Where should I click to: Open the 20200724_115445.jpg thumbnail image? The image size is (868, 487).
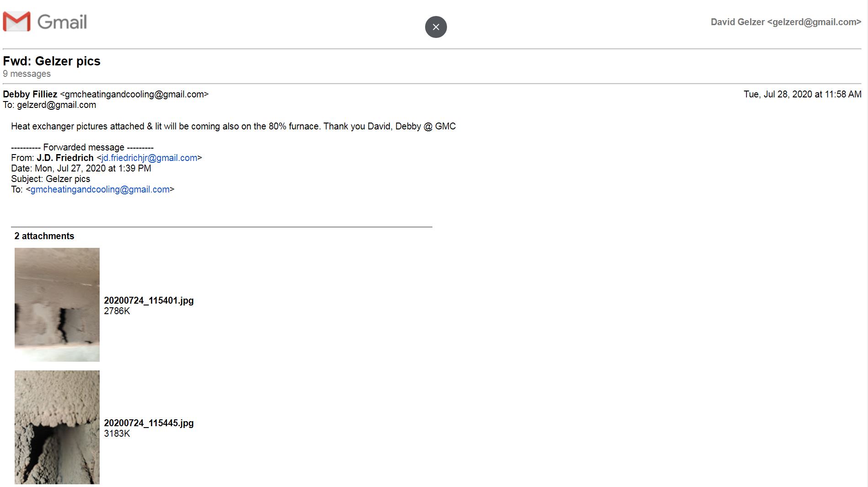(57, 427)
